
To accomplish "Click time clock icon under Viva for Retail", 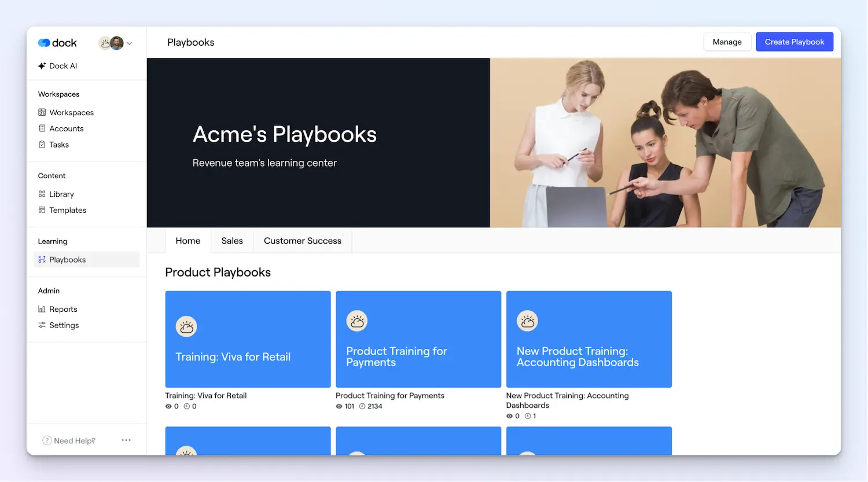I will coord(187,406).
